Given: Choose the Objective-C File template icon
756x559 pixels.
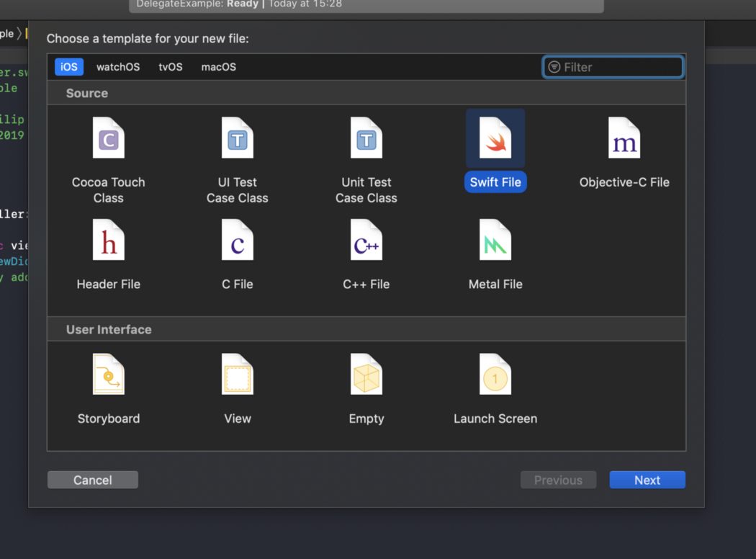Looking at the screenshot, I should [624, 138].
